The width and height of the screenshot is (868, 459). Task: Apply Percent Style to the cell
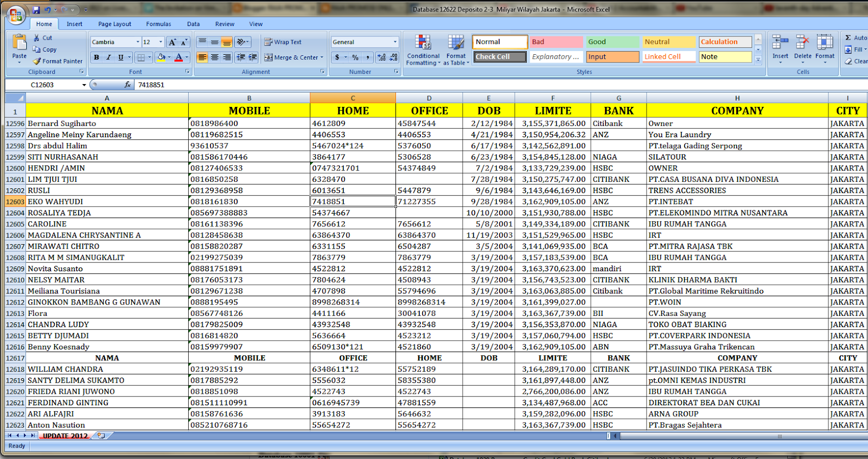tap(355, 58)
